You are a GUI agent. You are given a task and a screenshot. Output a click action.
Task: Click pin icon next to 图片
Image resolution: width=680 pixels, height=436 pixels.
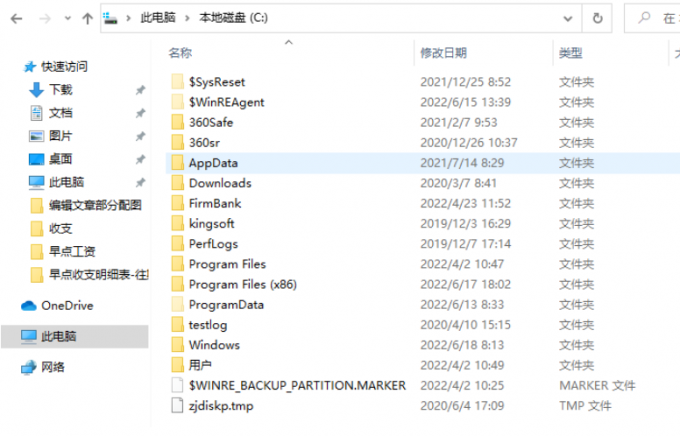[x=140, y=136]
